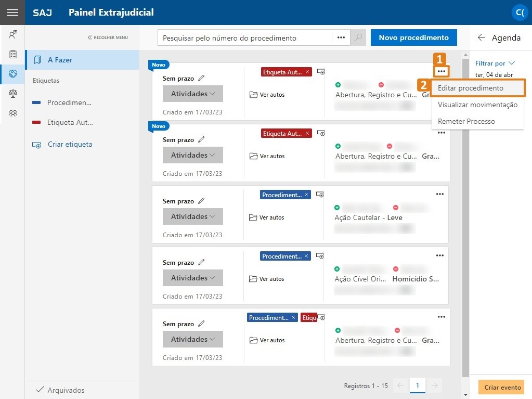The width and height of the screenshot is (532, 399).
Task: Open Ver autos on last card
Action: tap(267, 340)
